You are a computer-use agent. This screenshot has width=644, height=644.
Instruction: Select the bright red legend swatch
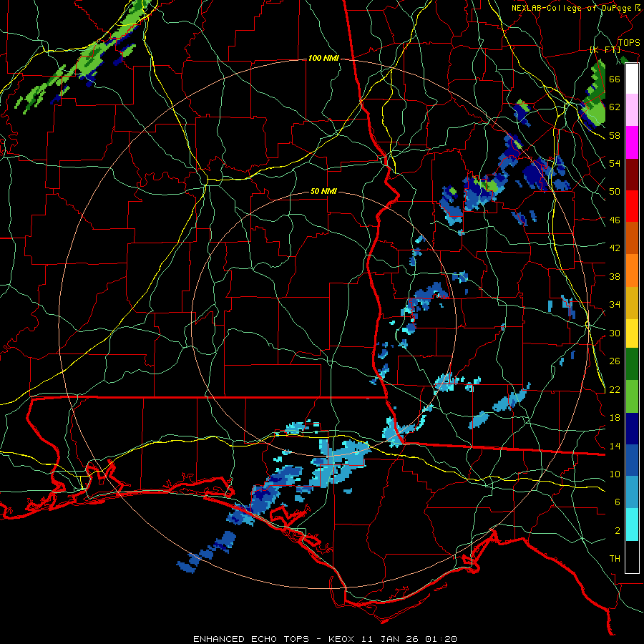632,206
